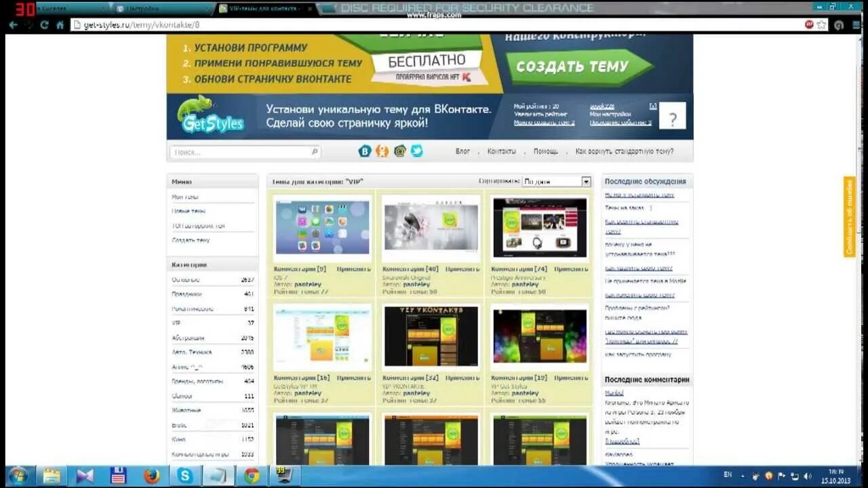Open Комментарии [74] under third theme
Screen dimensions: 868x488
519,269
